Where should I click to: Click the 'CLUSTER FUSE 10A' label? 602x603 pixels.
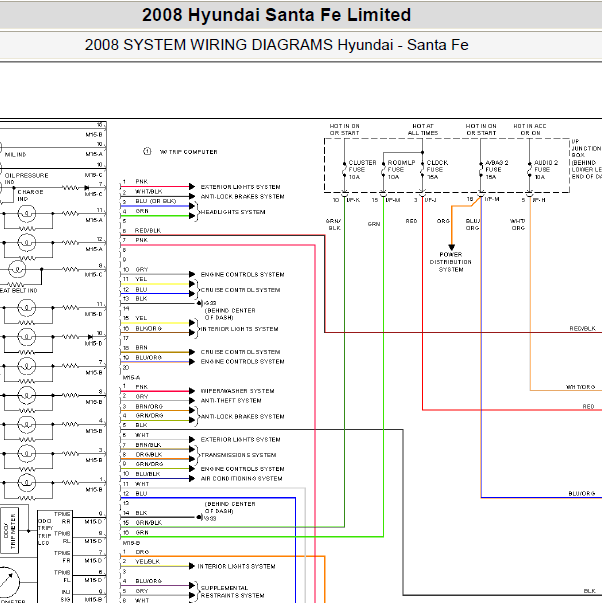coord(362,170)
